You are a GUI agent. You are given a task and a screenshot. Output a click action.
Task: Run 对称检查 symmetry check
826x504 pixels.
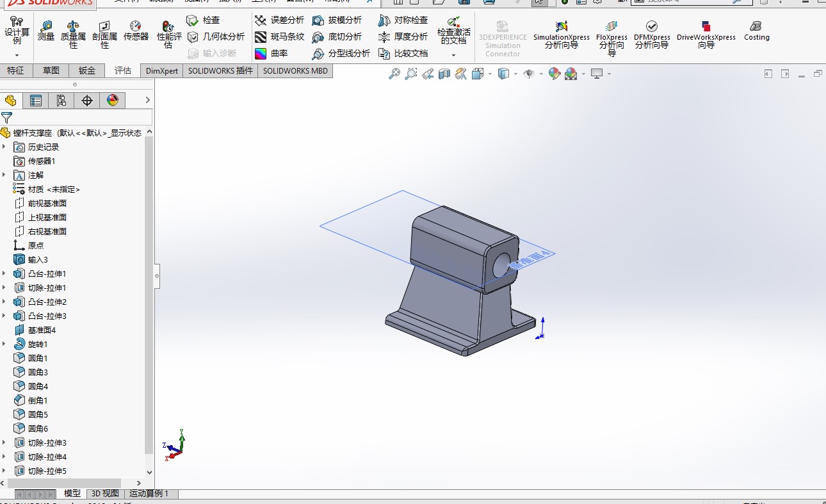(x=403, y=20)
